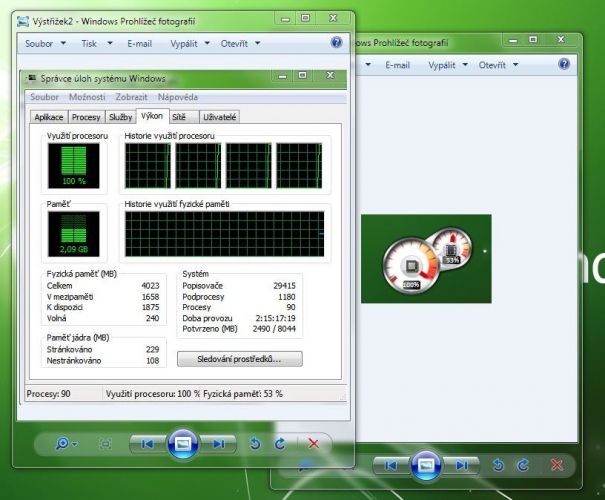Viewport: 605px width, 500px height.
Task: Click the V mezipaměti value 1658
Action: [150, 297]
